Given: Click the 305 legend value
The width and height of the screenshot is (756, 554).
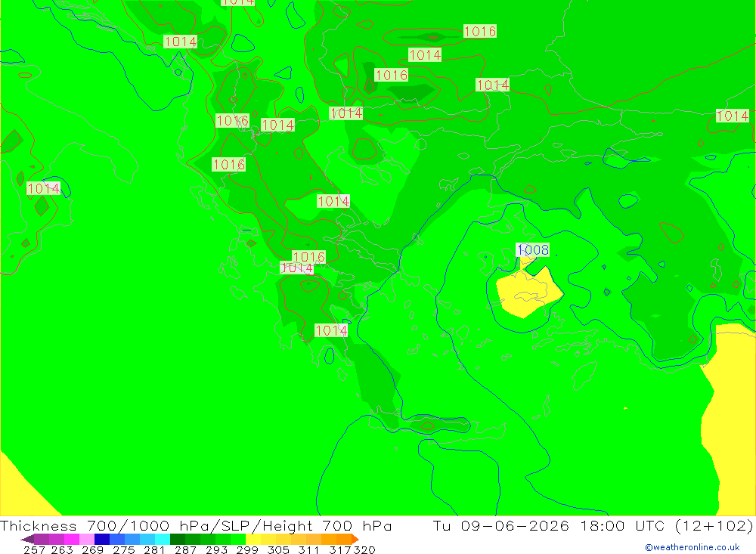Looking at the screenshot, I should click(278, 549).
